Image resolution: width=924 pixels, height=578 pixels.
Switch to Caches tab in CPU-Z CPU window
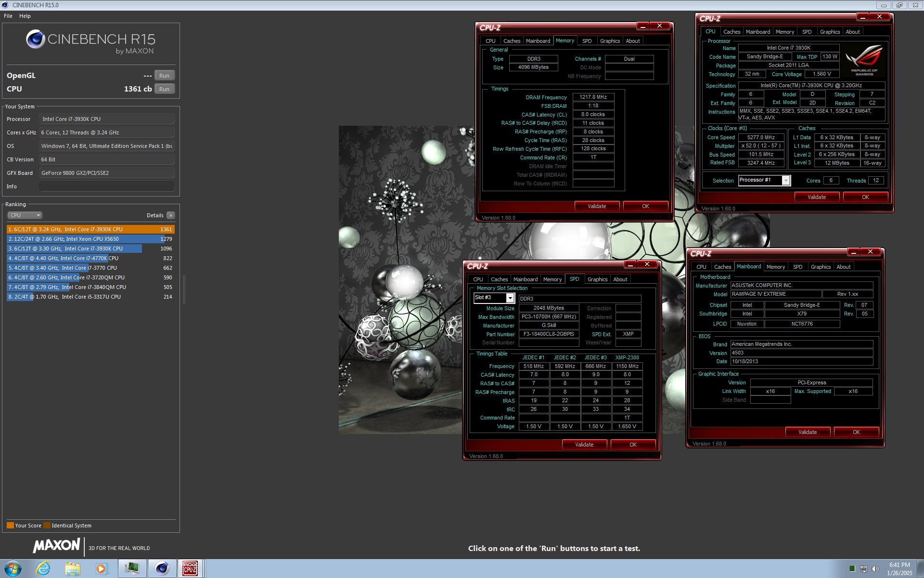[731, 32]
